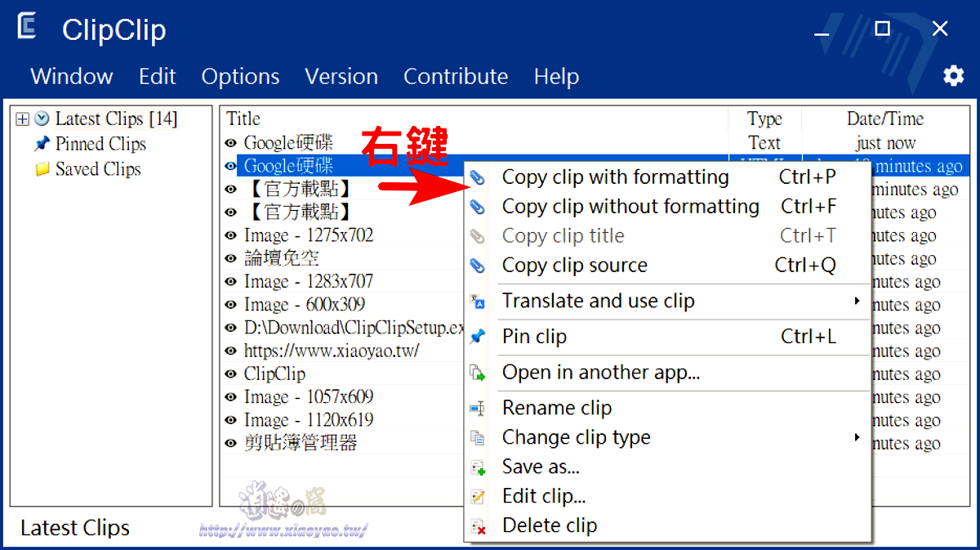The image size is (980, 550).
Task: Open the Options menu
Action: click(240, 77)
